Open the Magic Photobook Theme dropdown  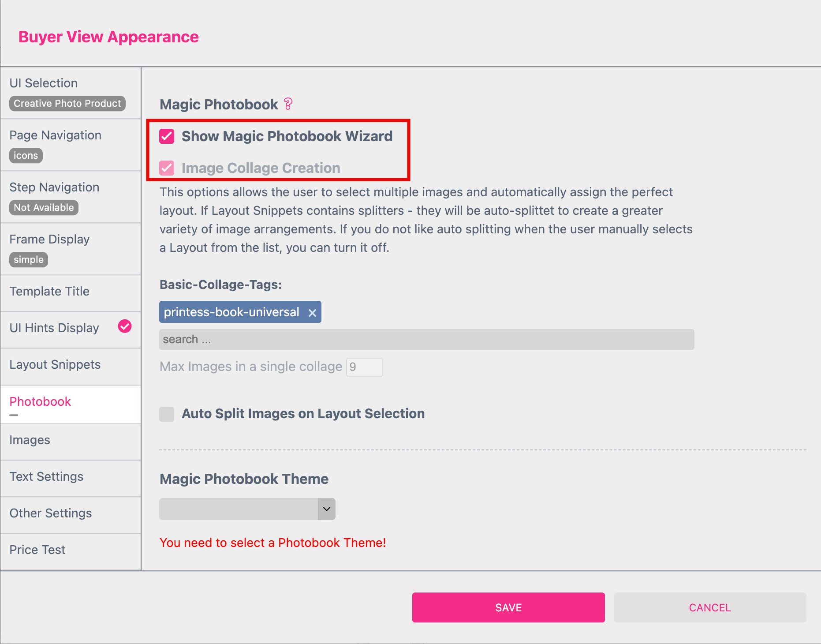coord(247,509)
